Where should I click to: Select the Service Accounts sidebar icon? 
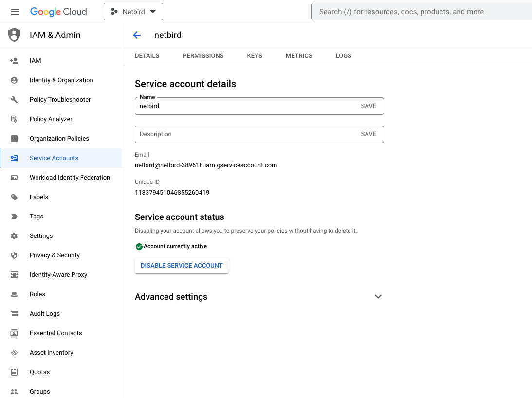point(15,158)
